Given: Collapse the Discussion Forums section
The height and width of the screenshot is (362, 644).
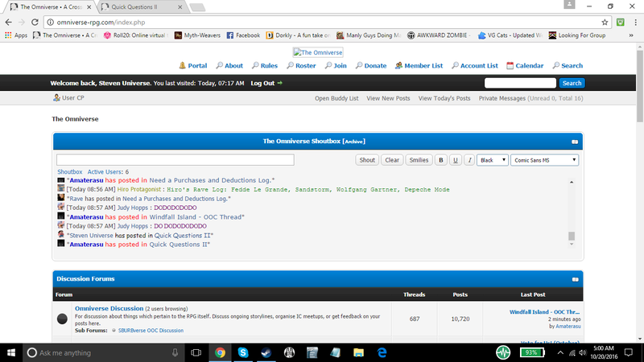Looking at the screenshot, I should click(575, 279).
